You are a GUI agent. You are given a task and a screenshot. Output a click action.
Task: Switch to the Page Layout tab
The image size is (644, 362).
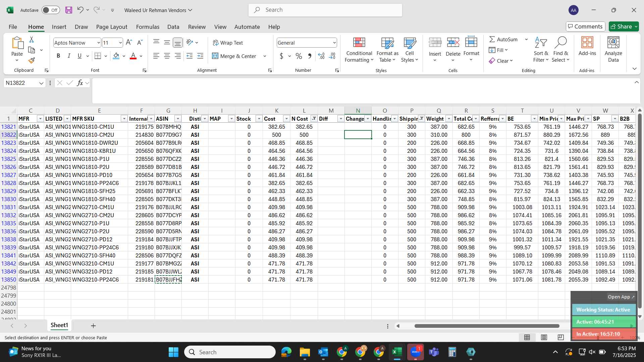coord(112,27)
